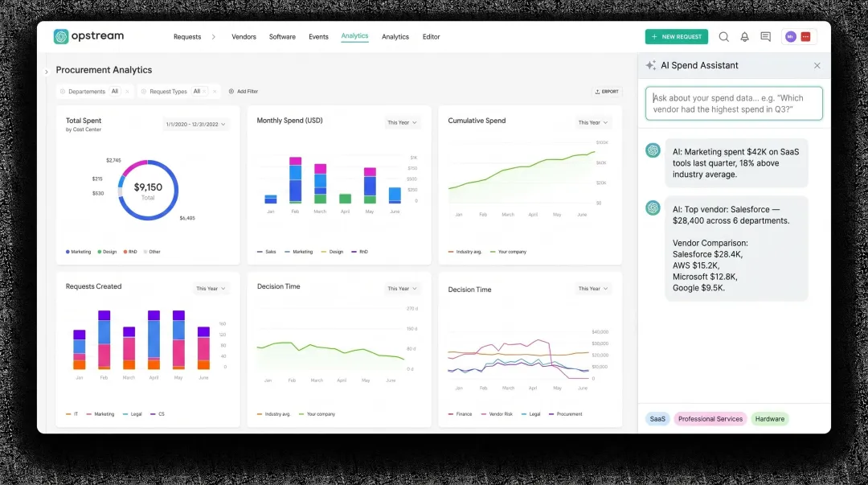Click the Marketing spent $42K message bubble
The height and width of the screenshot is (485, 868).
point(736,163)
